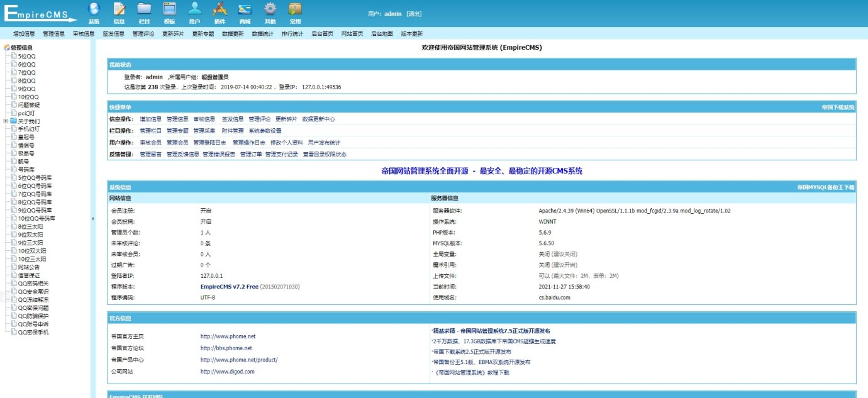Click 数据更新中心 in quick menu
Image resolution: width=868 pixels, height=398 pixels.
point(318,119)
